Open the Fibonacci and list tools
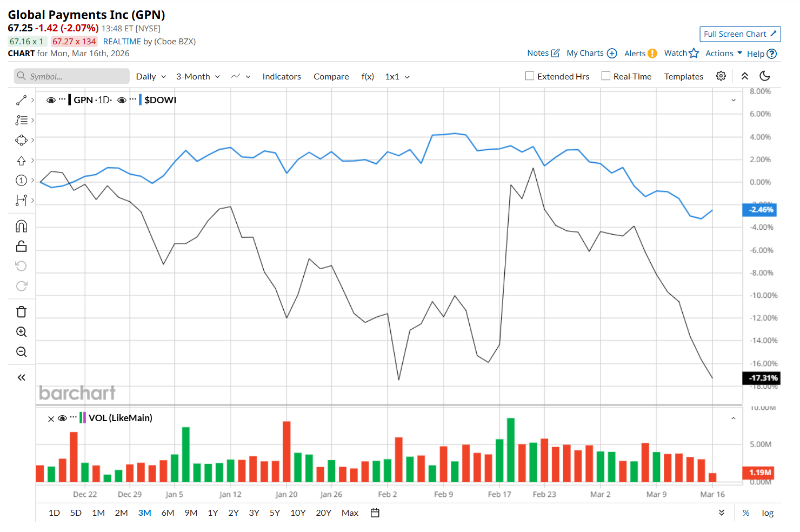This screenshot has width=800, height=532. pyautogui.click(x=21, y=120)
